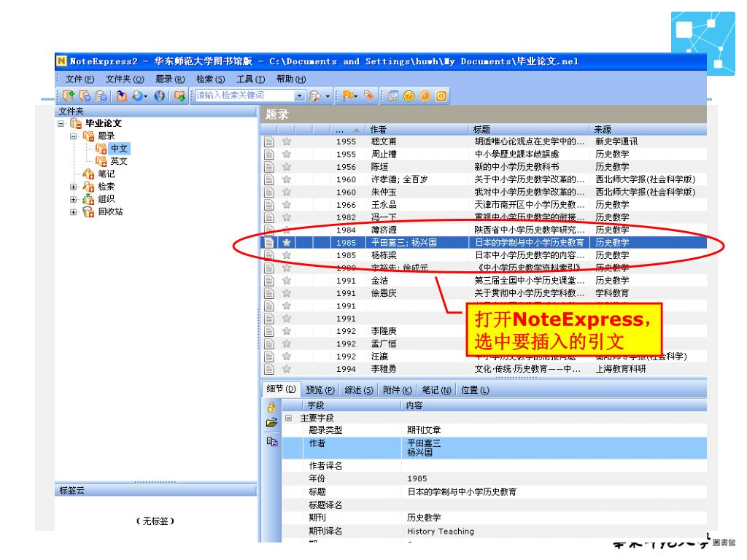Image resolution: width=747 pixels, height=560 pixels.
Task: Expand the 检索 tree node
Action: [x=74, y=187]
